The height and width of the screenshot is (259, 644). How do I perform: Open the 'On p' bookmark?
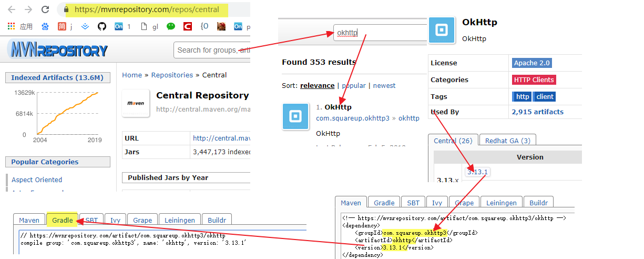[x=242, y=26]
